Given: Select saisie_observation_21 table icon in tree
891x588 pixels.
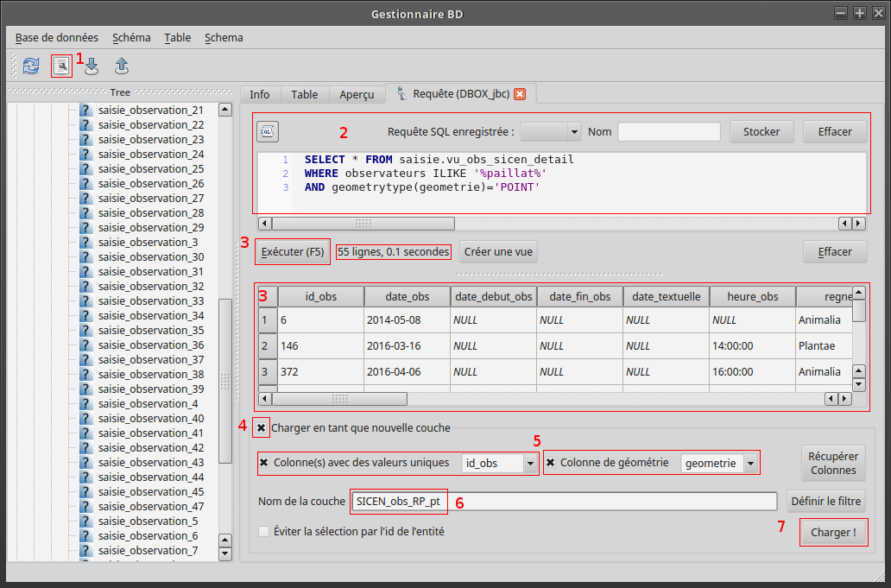Looking at the screenshot, I should [85, 110].
